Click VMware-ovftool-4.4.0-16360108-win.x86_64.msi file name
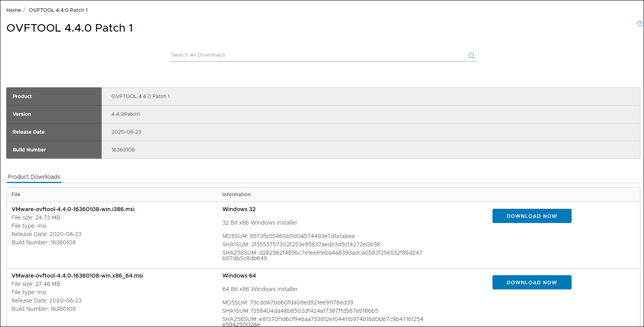The height and width of the screenshot is (327, 644). tap(77, 276)
